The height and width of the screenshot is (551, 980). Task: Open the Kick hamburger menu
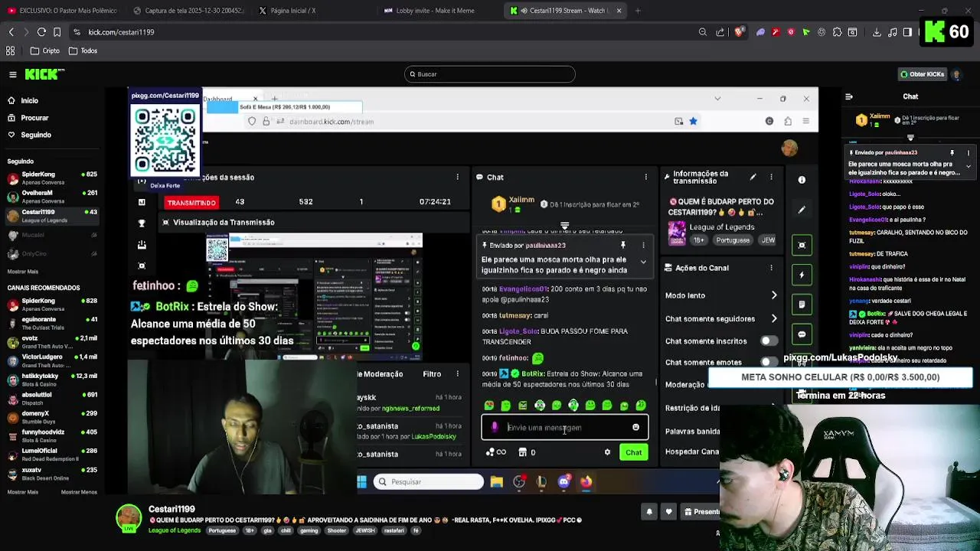[12, 74]
